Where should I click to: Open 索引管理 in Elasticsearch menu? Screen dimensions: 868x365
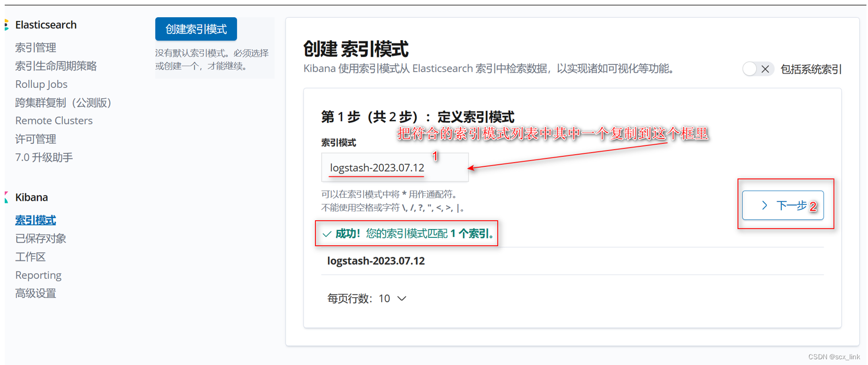(36, 48)
